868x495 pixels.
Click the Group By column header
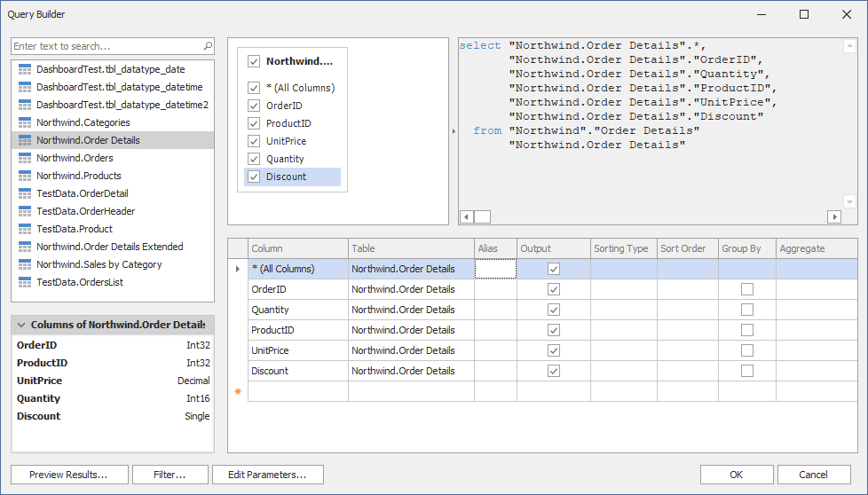747,248
